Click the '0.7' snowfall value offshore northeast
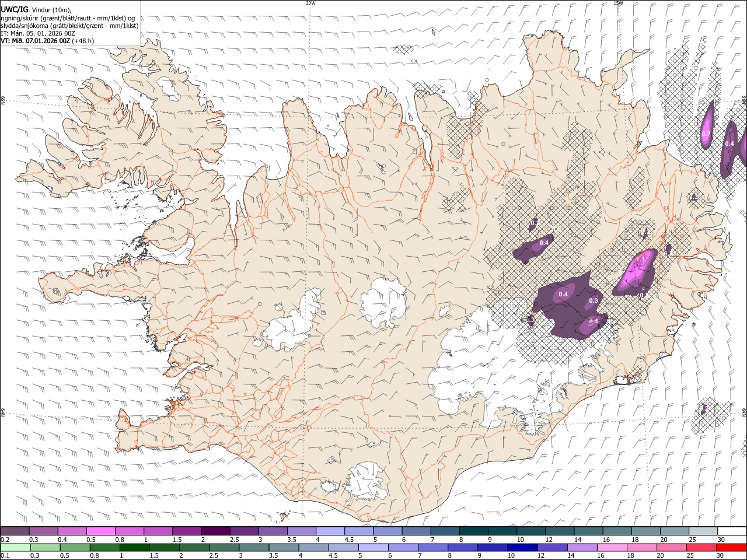This screenshot has height=560, width=747. (706, 134)
